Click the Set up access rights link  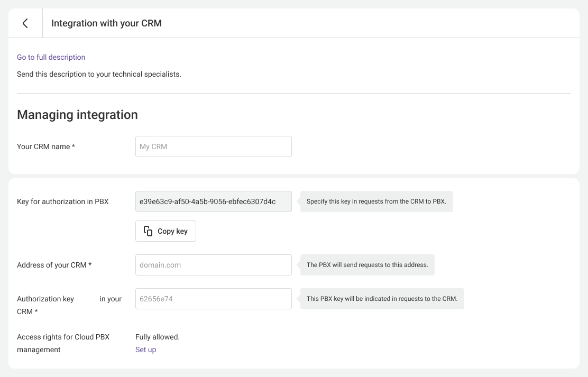(145, 350)
